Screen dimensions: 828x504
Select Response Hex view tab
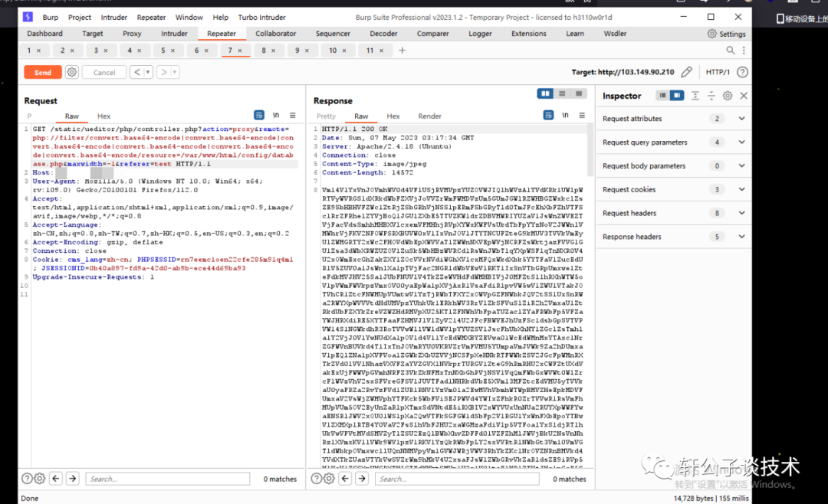coord(393,116)
